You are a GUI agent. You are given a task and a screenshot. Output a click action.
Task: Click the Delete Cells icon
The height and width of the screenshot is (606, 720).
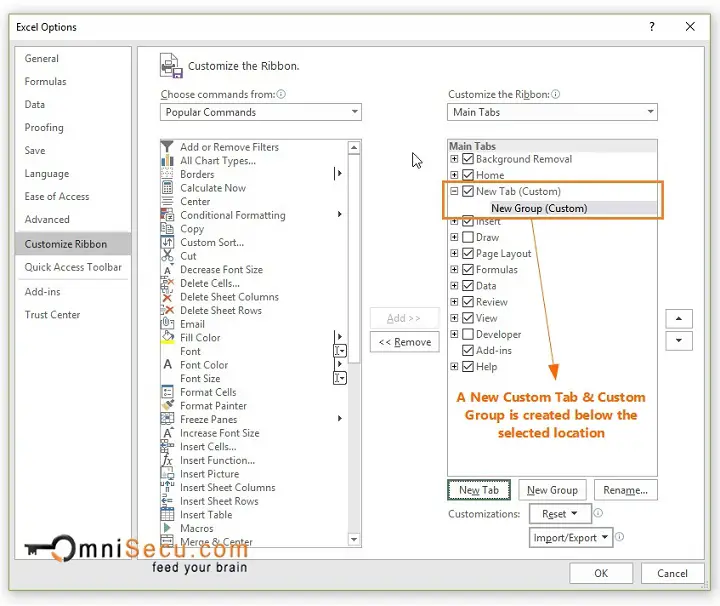click(167, 283)
